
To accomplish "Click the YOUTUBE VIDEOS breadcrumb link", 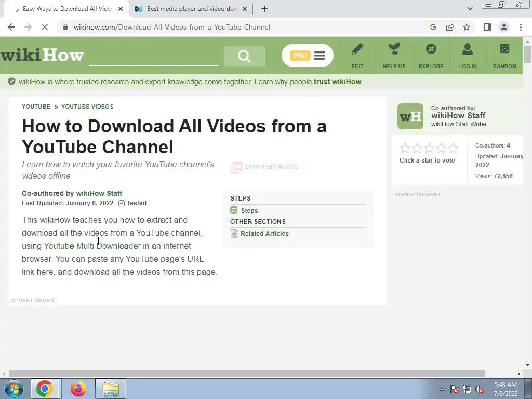I will click(x=87, y=107).
